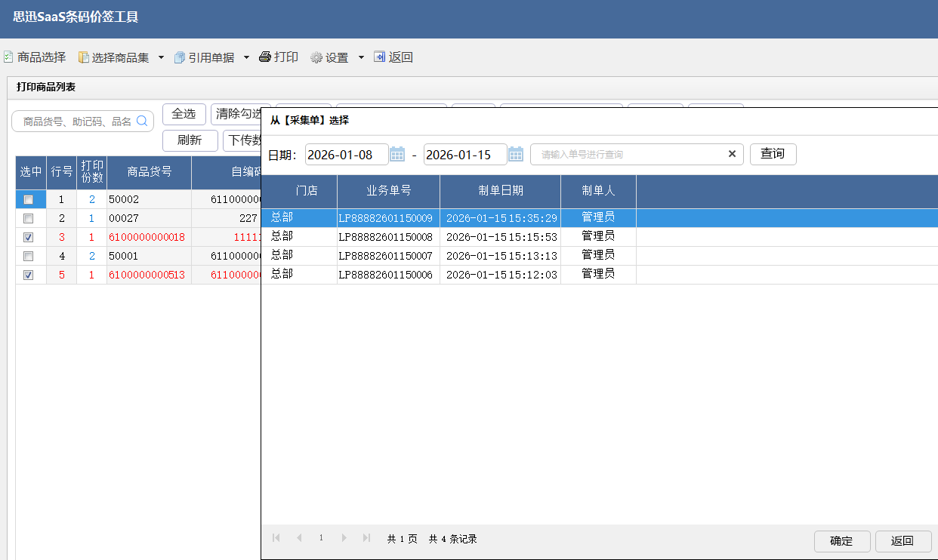
Task: Expand the 选择商品集 dropdown arrow
Action: (x=161, y=58)
